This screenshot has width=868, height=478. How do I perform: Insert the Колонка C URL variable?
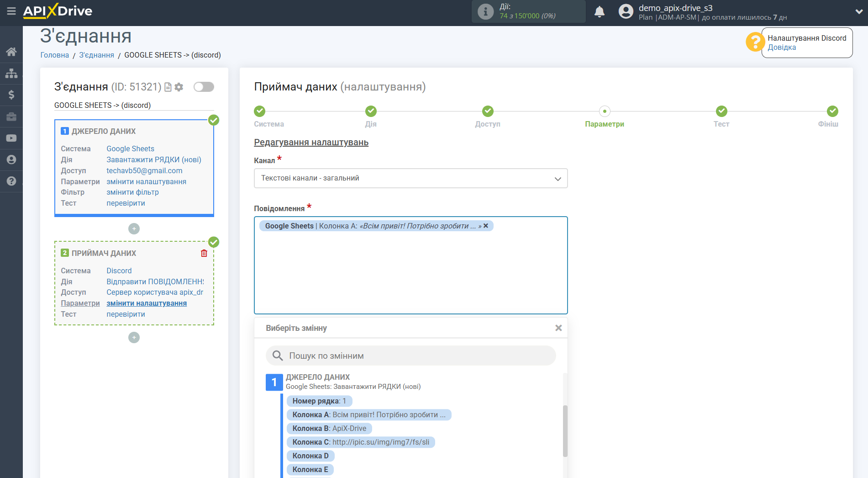pos(361,442)
